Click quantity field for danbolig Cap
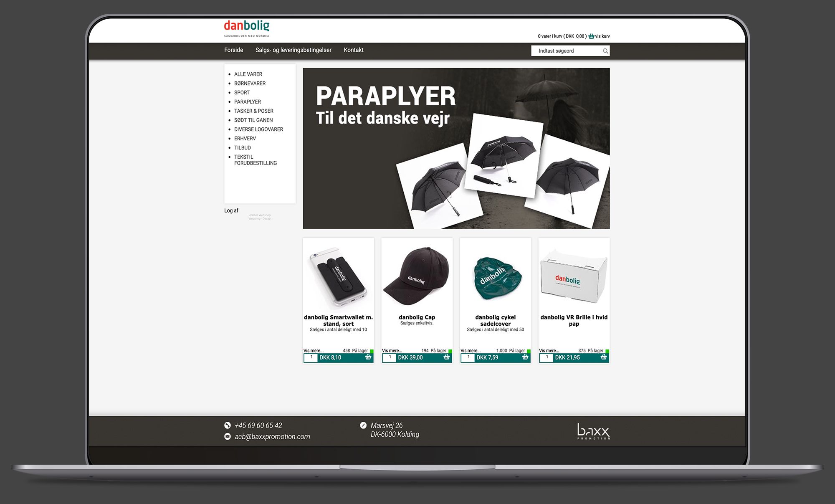The height and width of the screenshot is (504, 835). click(x=390, y=357)
